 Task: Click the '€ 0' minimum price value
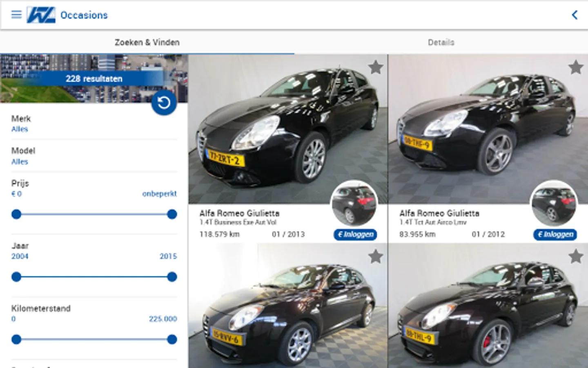point(16,194)
